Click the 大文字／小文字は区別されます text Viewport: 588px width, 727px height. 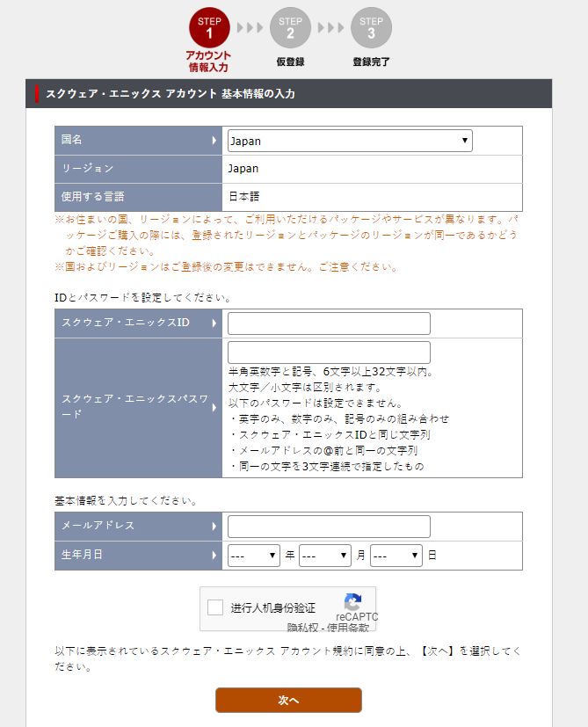click(x=305, y=388)
